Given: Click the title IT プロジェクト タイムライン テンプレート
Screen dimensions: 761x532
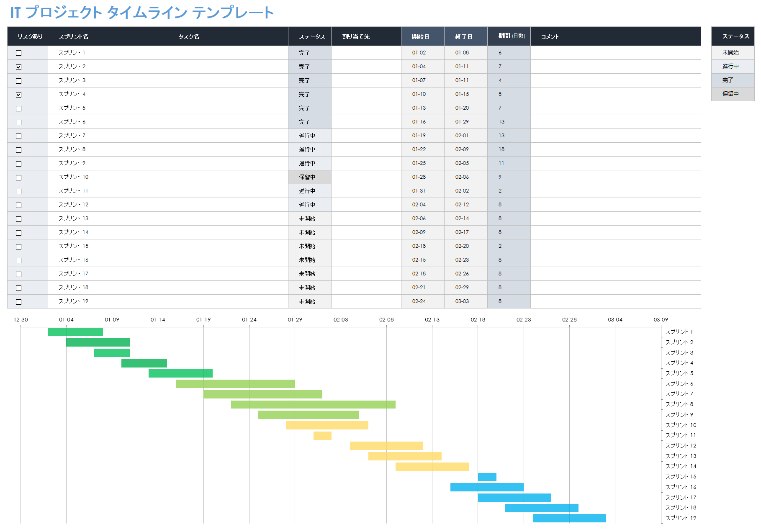Looking at the screenshot, I should (x=142, y=13).
